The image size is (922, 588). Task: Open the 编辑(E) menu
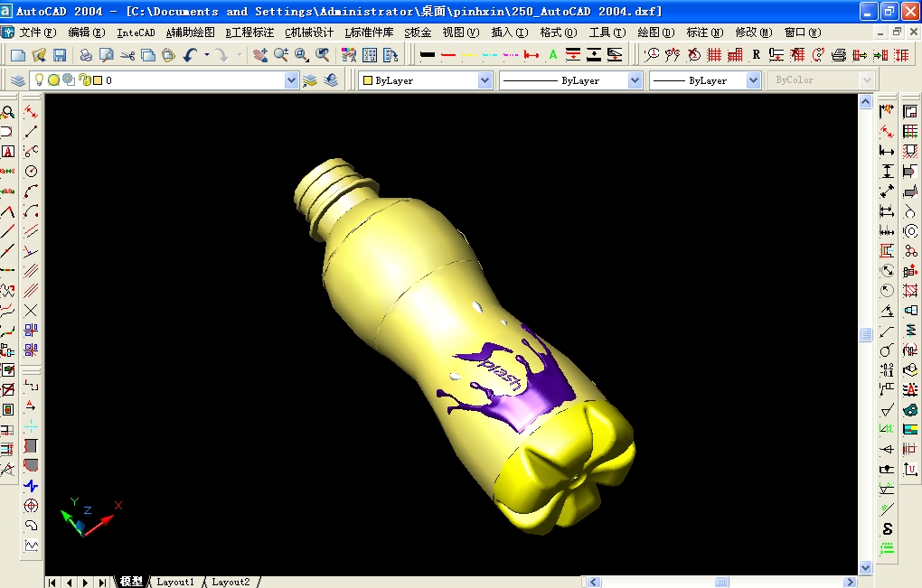tap(87, 33)
